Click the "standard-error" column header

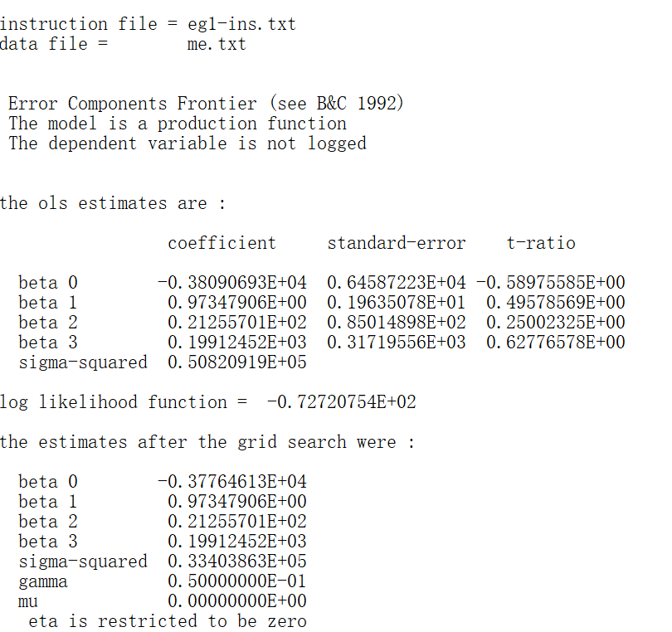coord(397,243)
